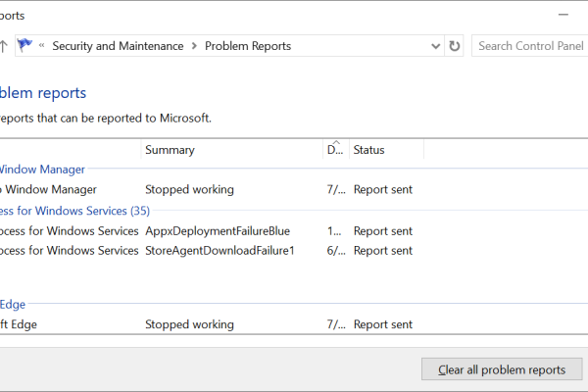
Task: Sort by the Summary column header
Action: 231,150
